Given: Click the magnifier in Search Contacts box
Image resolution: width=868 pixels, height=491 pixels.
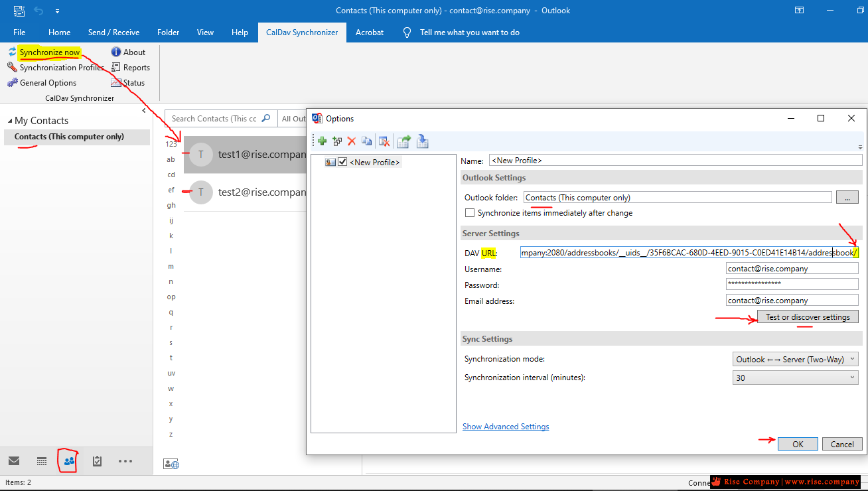Looking at the screenshot, I should pyautogui.click(x=266, y=118).
